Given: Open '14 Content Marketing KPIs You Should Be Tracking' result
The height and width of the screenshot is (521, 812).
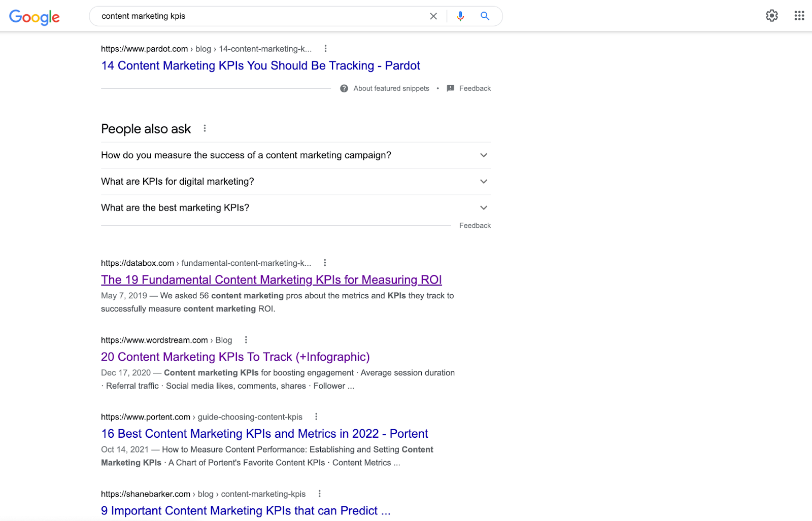Looking at the screenshot, I should click(x=260, y=65).
